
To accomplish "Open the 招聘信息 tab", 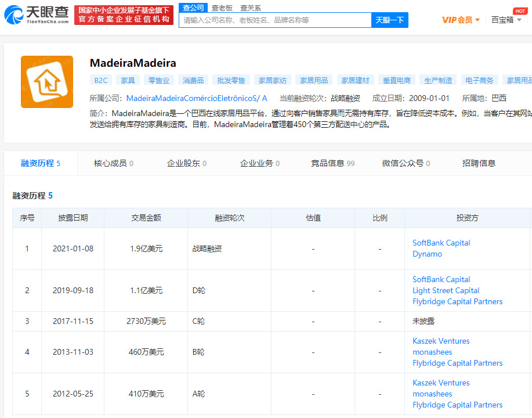I will (x=479, y=163).
